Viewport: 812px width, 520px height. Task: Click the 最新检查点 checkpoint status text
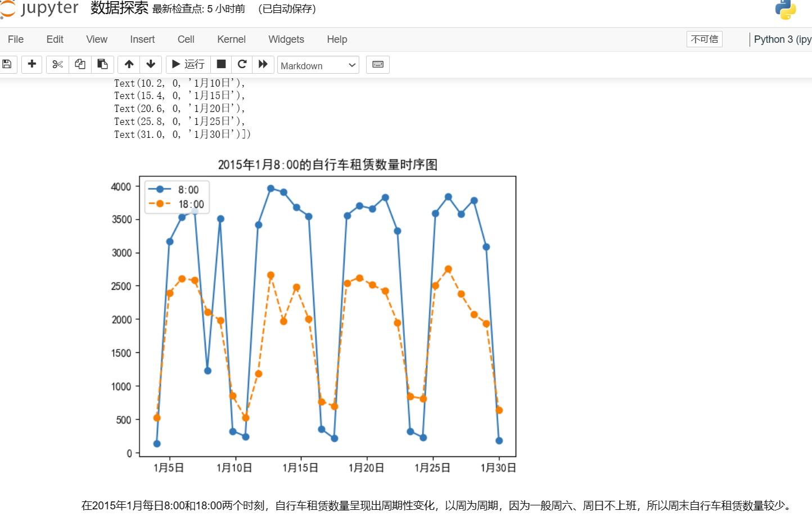[x=199, y=9]
